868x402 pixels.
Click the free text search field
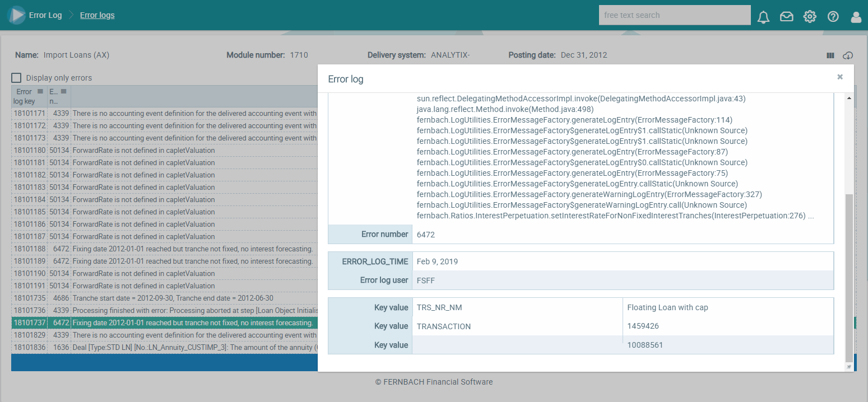(x=674, y=15)
